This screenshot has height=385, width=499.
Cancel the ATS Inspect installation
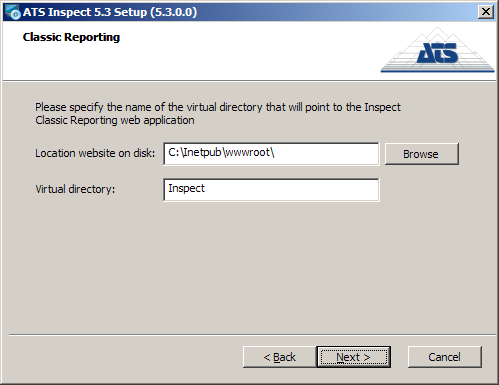445,357
